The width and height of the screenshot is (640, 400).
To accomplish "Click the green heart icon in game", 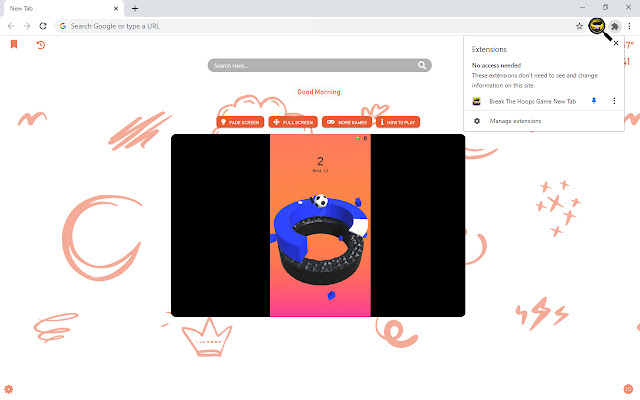I will pos(358,138).
